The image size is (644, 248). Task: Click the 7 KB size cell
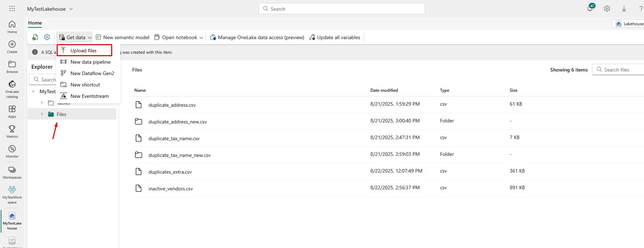click(x=515, y=137)
